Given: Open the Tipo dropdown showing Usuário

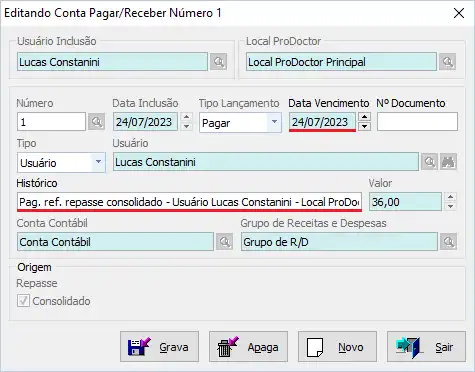Looking at the screenshot, I should (x=98, y=162).
